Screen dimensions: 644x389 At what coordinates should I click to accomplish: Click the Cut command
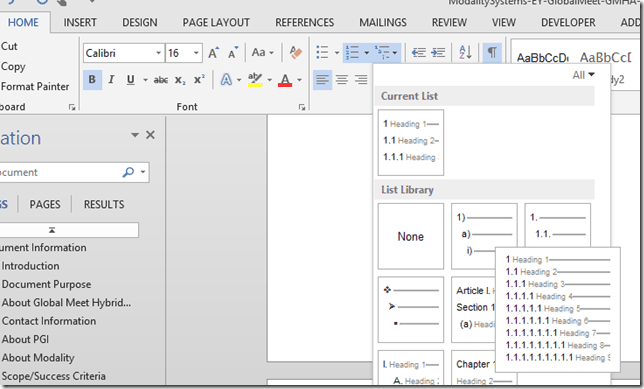(x=9, y=46)
